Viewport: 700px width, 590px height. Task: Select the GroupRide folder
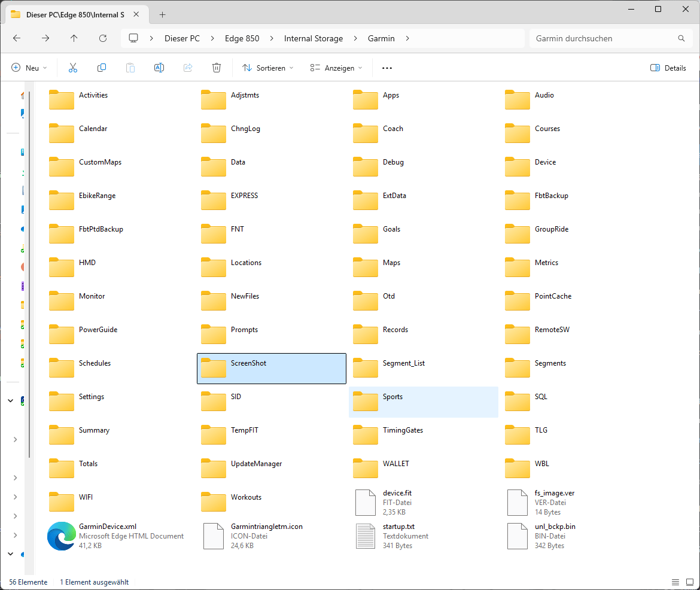(576, 235)
